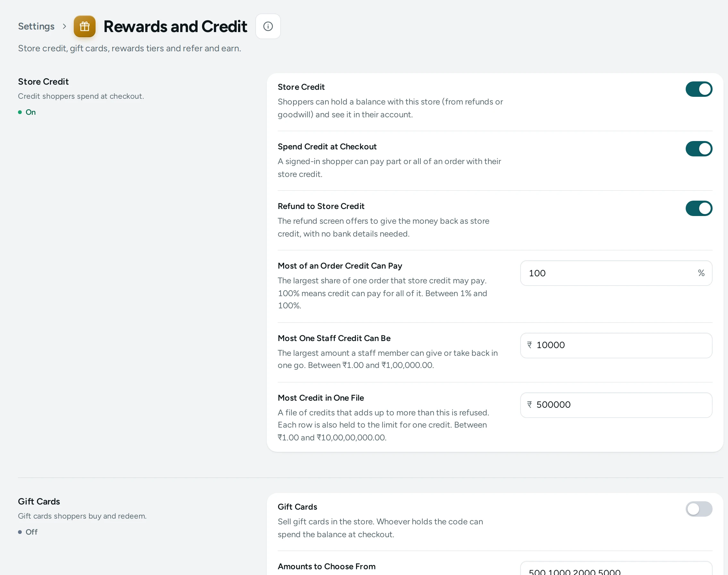Click the Spend Credit at Checkout label
This screenshot has width=728, height=575.
point(327,146)
